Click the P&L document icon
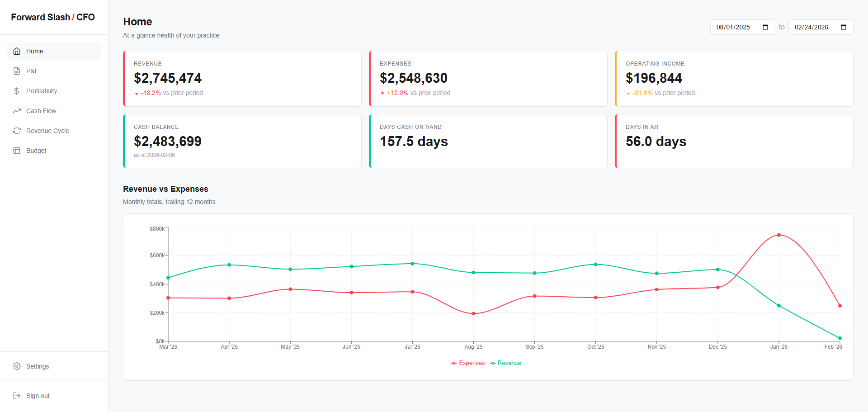 17,71
